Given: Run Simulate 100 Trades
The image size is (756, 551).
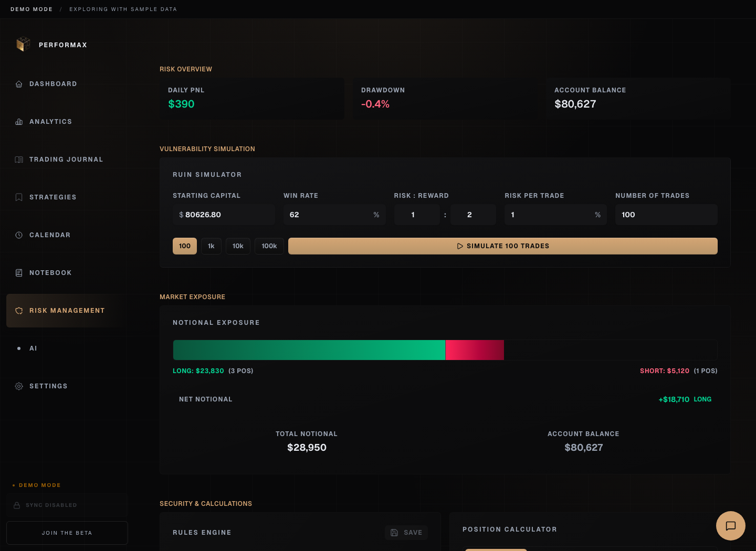Looking at the screenshot, I should click(503, 246).
